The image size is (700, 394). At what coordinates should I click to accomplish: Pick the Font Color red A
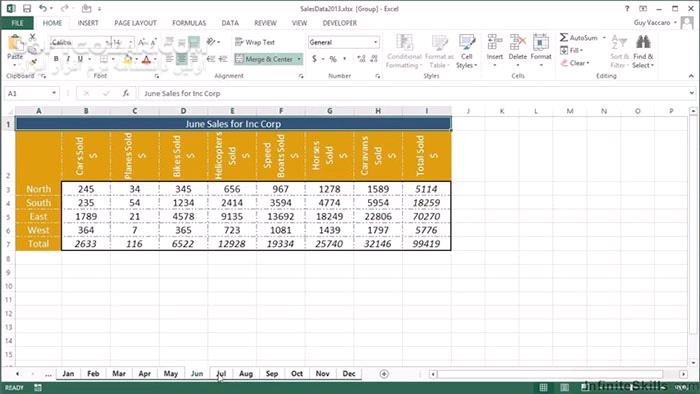(146, 59)
